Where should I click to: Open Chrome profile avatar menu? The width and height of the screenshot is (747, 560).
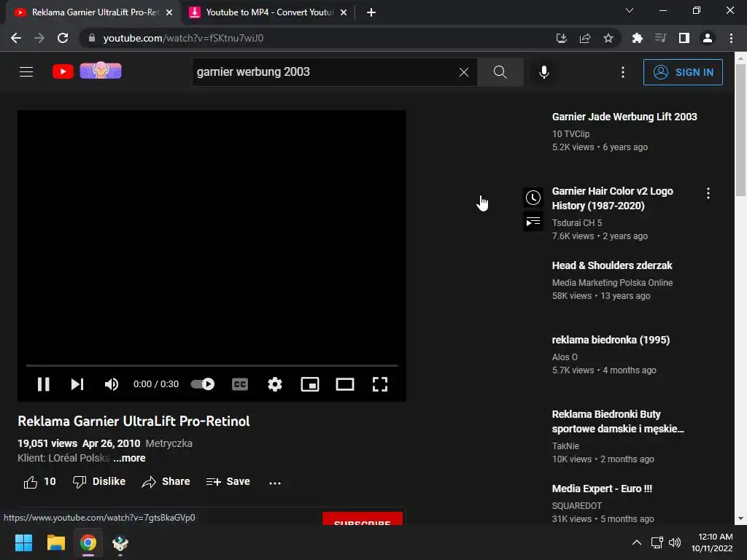(x=708, y=38)
